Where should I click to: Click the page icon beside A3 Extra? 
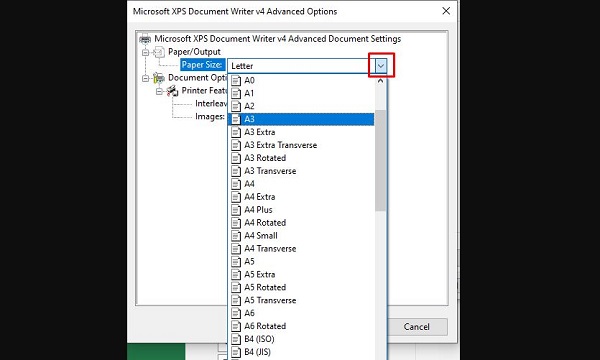coord(236,132)
